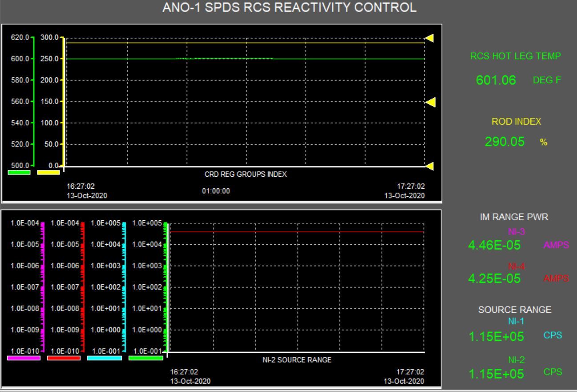Click top yellow marker arrow on upper chart
Screen dimensions: 577x392
(x=429, y=38)
